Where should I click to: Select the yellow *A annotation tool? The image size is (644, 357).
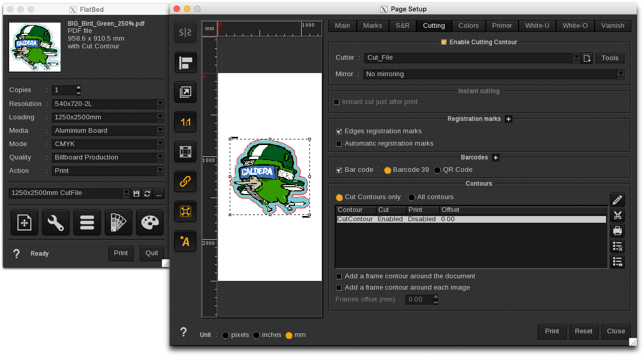(x=185, y=241)
